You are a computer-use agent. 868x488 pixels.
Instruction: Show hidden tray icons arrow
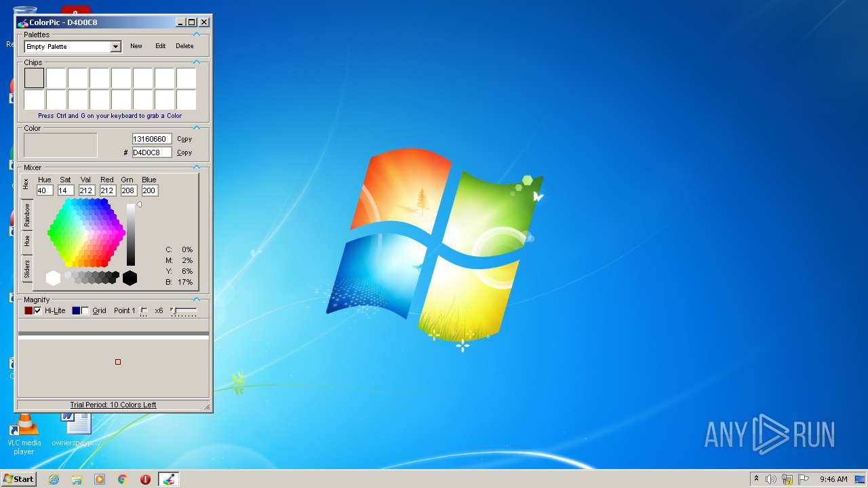click(756, 479)
